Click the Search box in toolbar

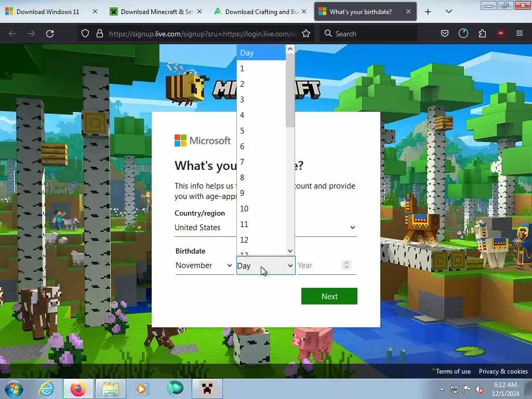[x=368, y=34]
